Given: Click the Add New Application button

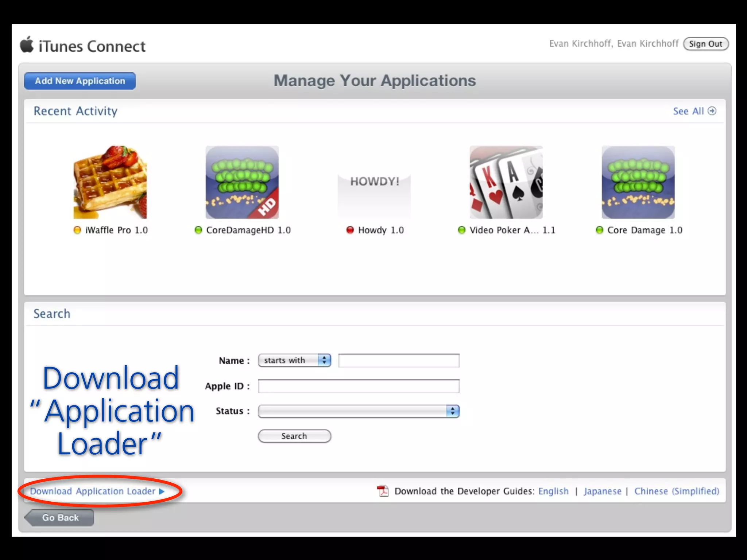Looking at the screenshot, I should (x=80, y=81).
